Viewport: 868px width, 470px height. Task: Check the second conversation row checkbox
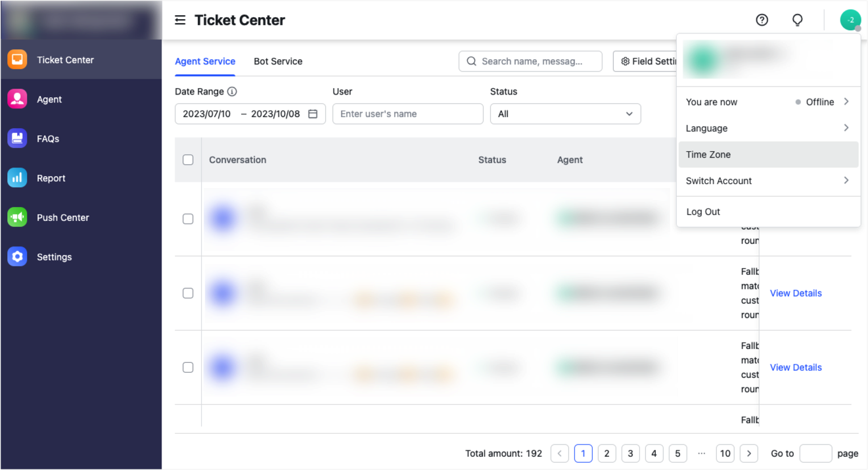point(188,293)
